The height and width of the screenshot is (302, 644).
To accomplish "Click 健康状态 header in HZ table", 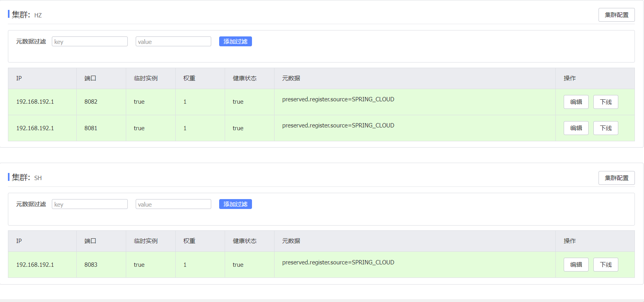I will coord(244,78).
